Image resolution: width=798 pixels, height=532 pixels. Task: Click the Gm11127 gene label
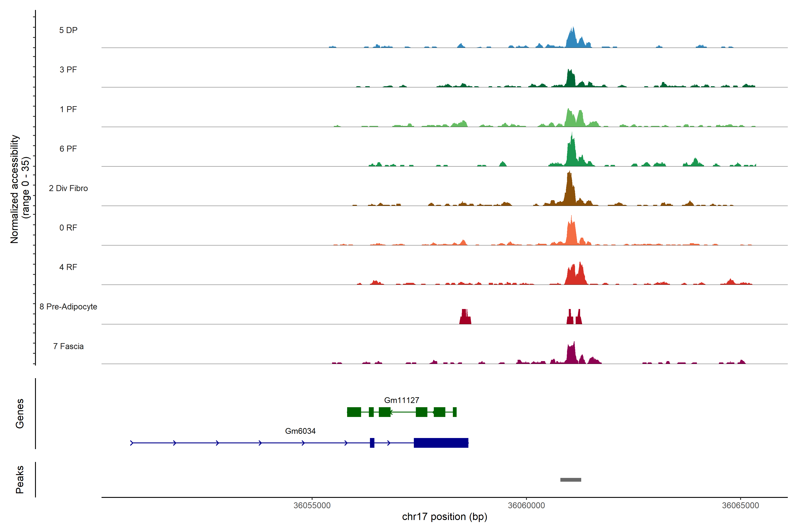pyautogui.click(x=401, y=400)
